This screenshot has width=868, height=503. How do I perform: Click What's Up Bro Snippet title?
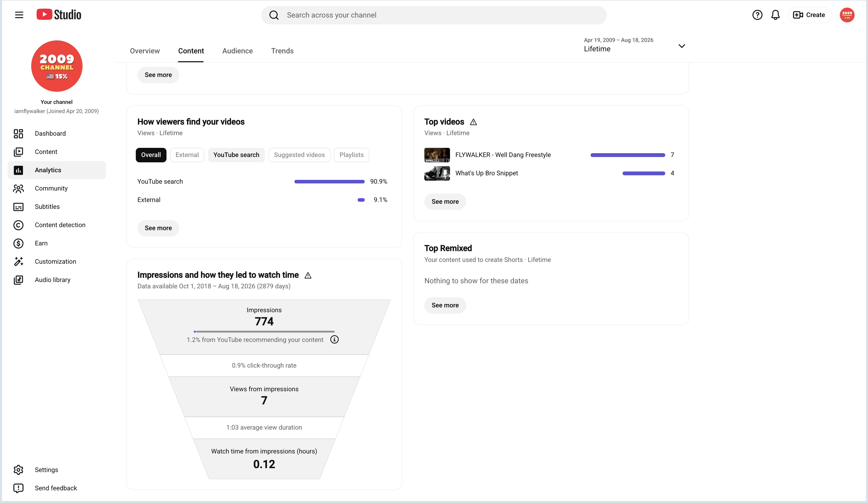[x=486, y=173]
